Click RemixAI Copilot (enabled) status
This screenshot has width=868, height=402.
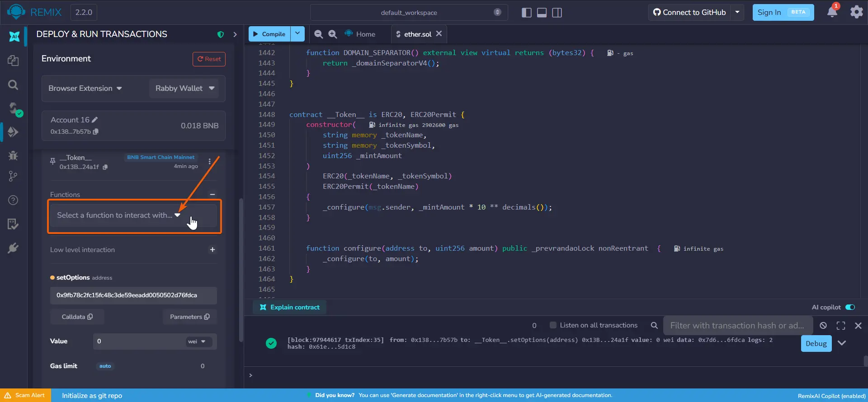(x=832, y=396)
